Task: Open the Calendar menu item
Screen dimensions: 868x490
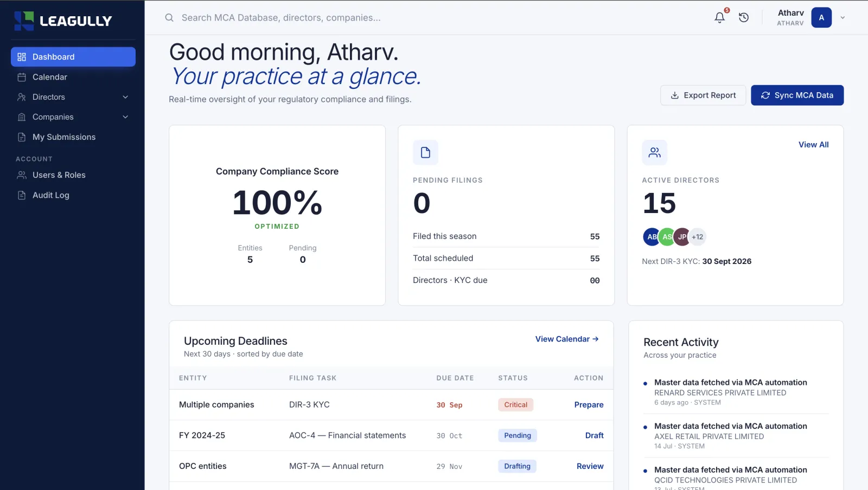Action: tap(73, 77)
